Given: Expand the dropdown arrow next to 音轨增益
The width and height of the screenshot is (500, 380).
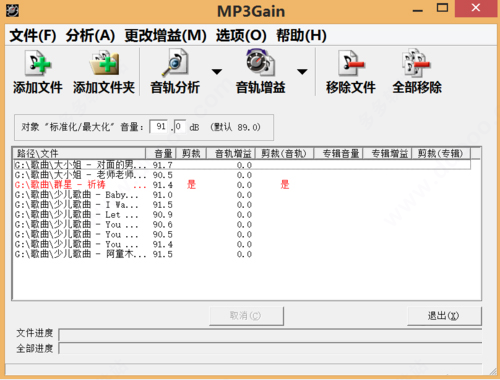Looking at the screenshot, I should tap(302, 72).
